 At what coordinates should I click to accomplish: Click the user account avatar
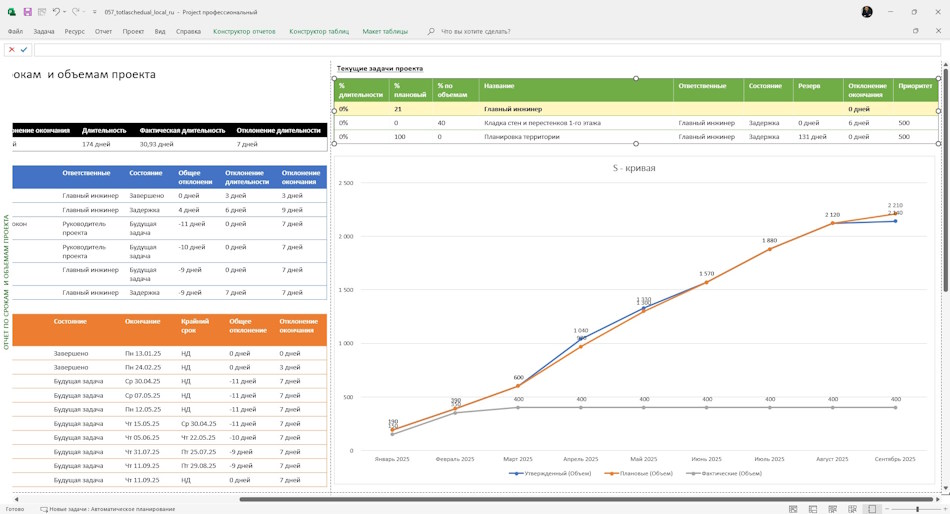(867, 12)
